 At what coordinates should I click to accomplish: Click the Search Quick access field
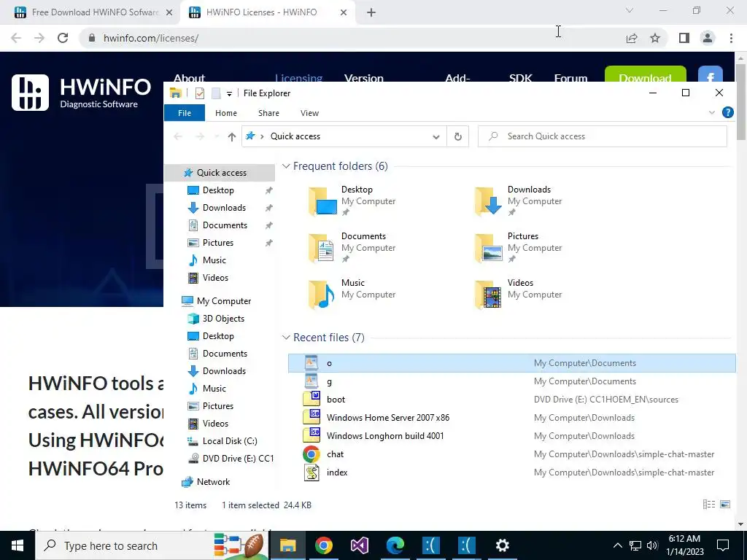[x=602, y=136]
